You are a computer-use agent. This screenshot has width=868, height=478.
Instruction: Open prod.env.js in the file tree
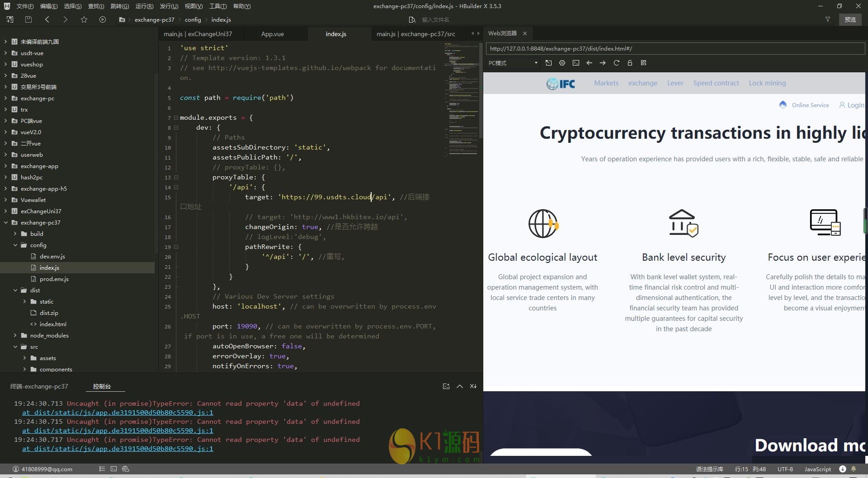pyautogui.click(x=54, y=279)
